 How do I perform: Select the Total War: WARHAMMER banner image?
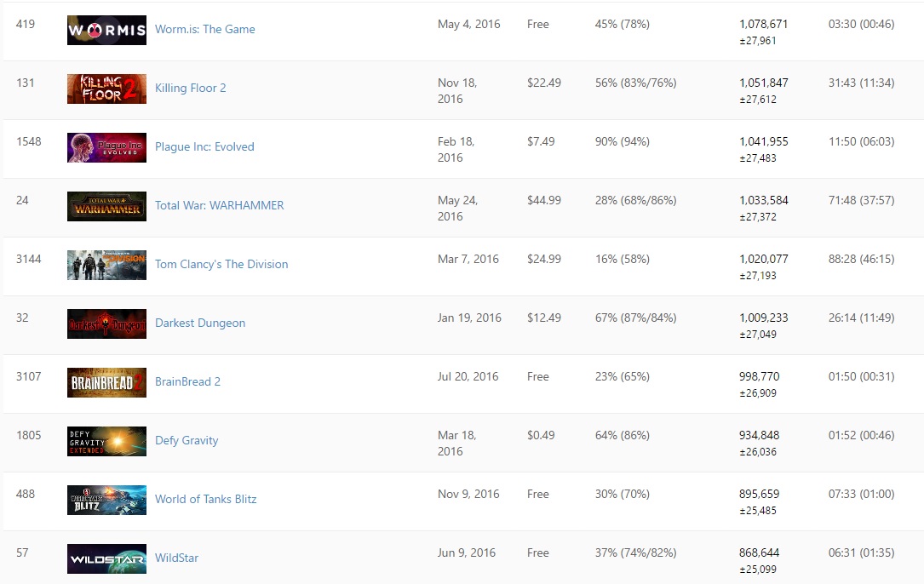106,206
